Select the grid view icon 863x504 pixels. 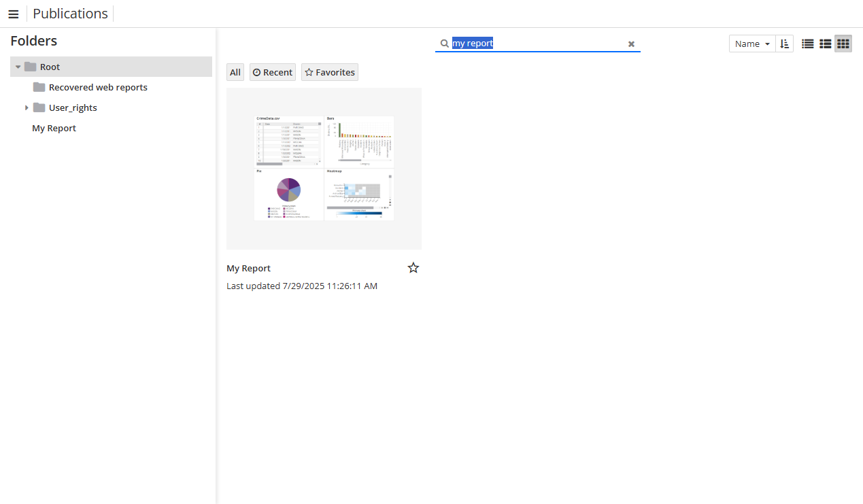[x=843, y=43]
